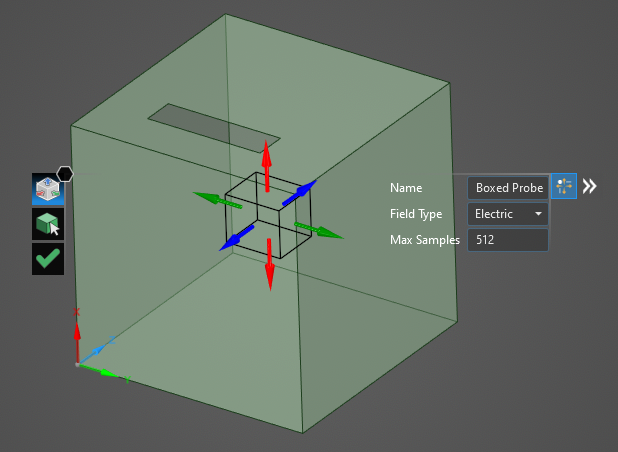Click the upper right blue arrow handle
The image size is (618, 452).
300,193
